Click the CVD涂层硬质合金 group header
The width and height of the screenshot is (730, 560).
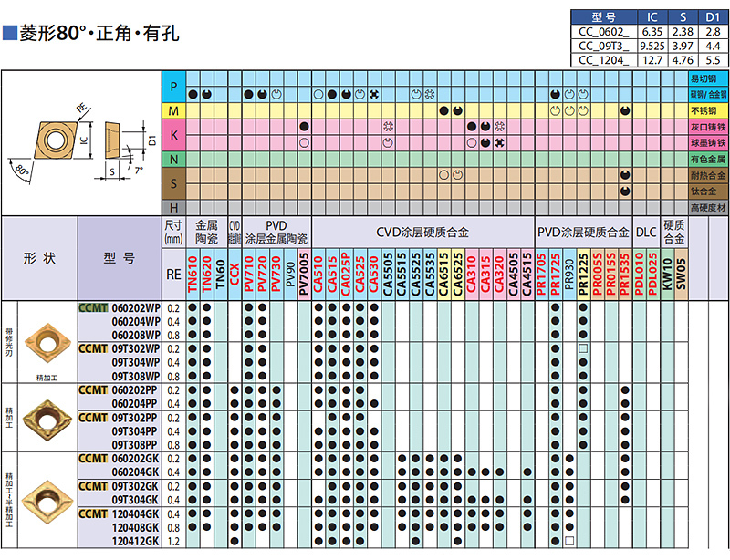(422, 233)
